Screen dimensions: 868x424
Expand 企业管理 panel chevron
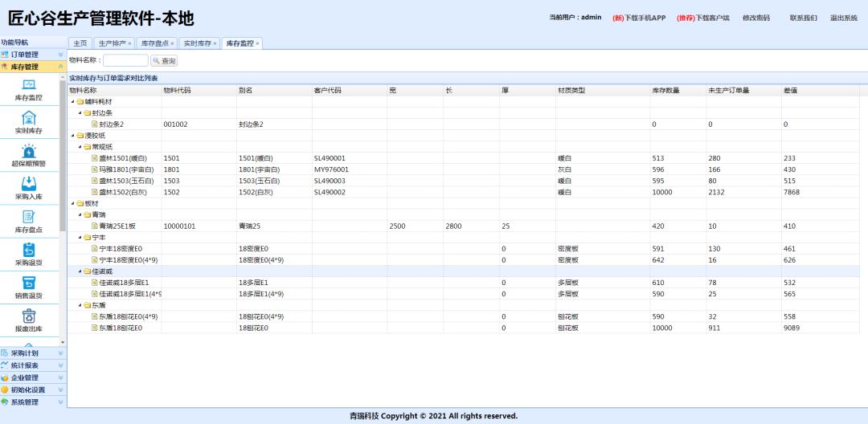[61, 377]
